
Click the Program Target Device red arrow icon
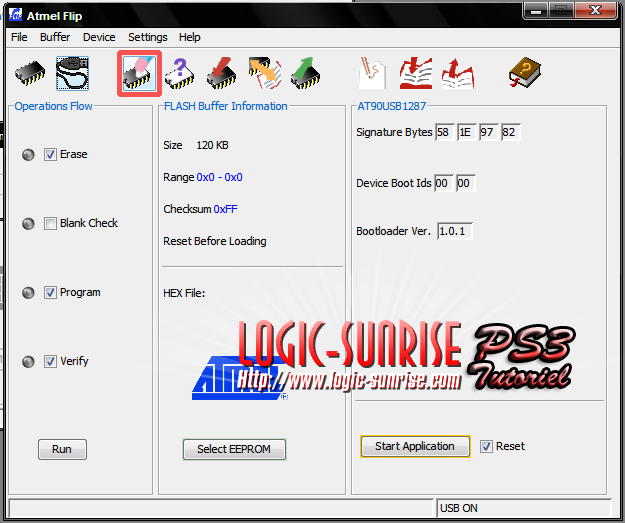[x=222, y=73]
